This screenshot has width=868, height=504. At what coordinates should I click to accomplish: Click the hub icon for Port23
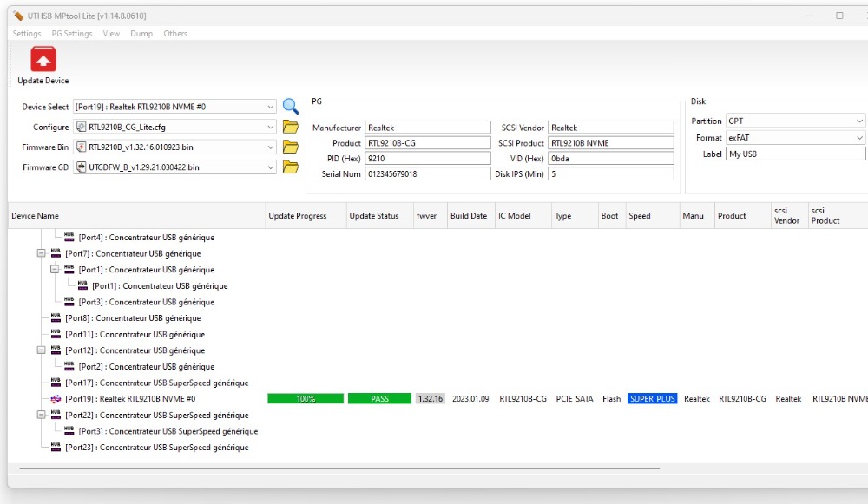pyautogui.click(x=56, y=448)
